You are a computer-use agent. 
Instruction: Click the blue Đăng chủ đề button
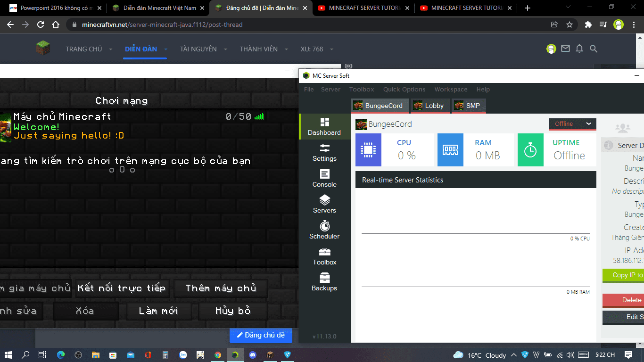[261, 335]
